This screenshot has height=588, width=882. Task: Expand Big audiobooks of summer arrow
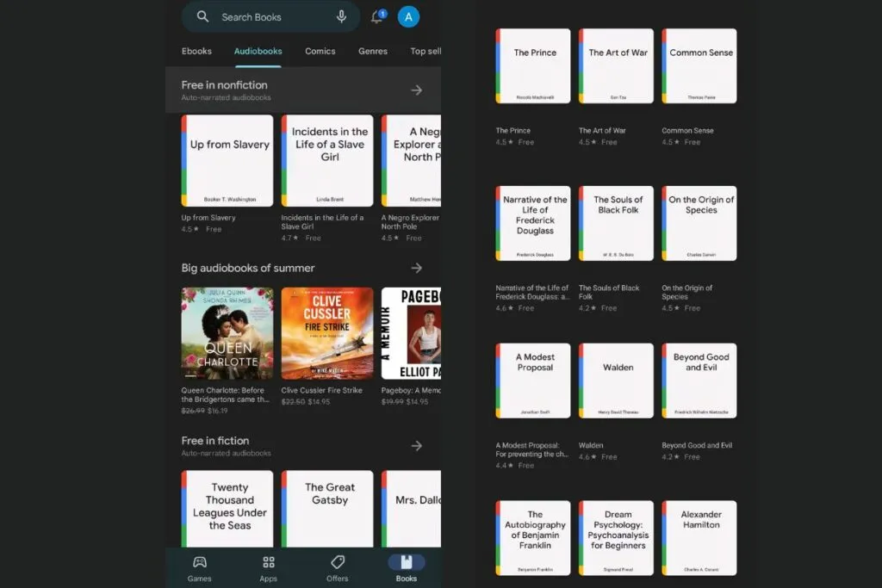416,268
